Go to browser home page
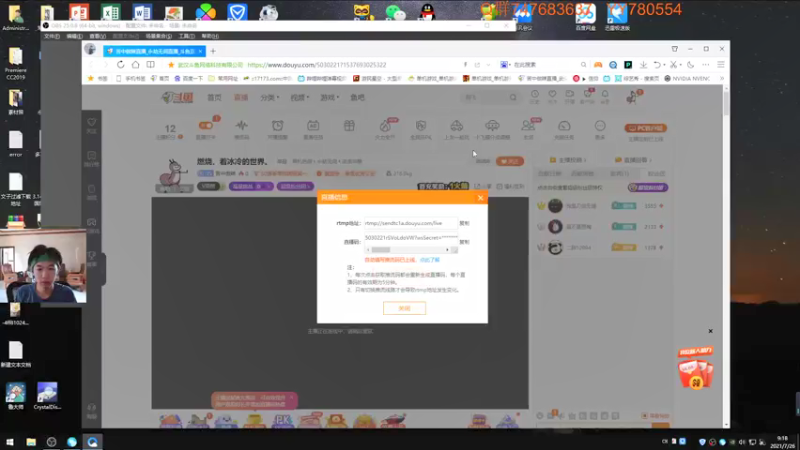Viewport: 800px width, 450px height. pyautogui.click(x=135, y=65)
